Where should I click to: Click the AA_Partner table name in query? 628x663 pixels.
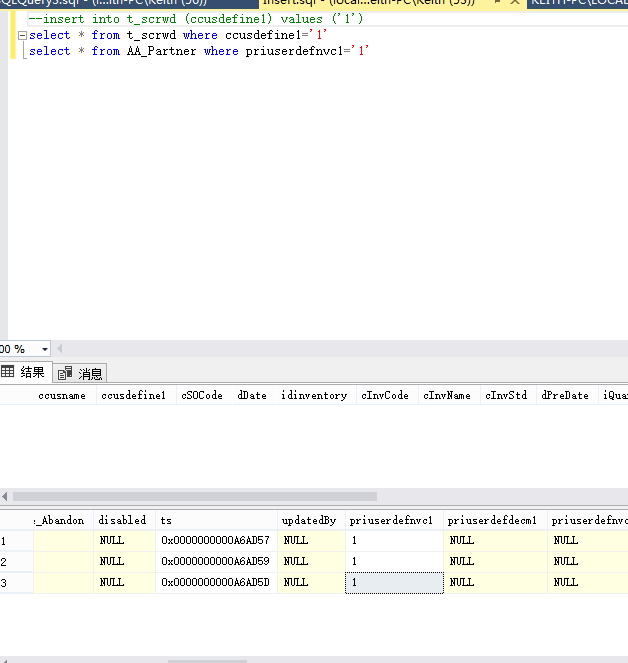162,51
